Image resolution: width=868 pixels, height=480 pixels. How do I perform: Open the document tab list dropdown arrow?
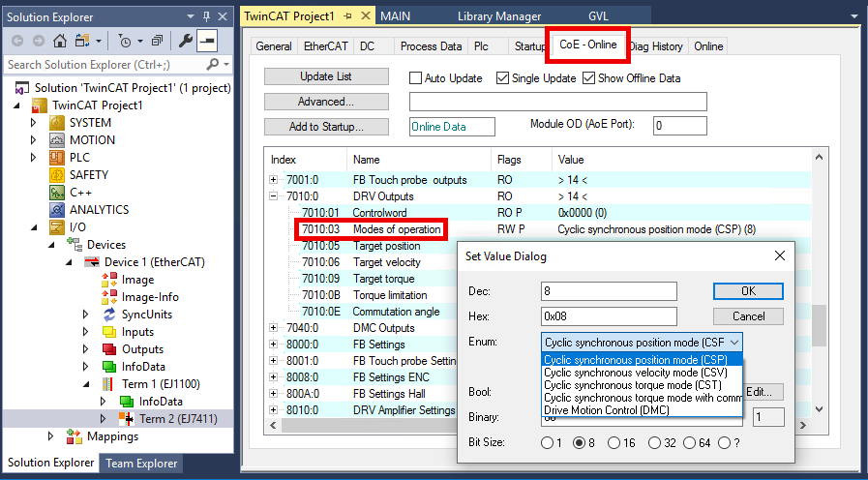pyautogui.click(x=854, y=16)
